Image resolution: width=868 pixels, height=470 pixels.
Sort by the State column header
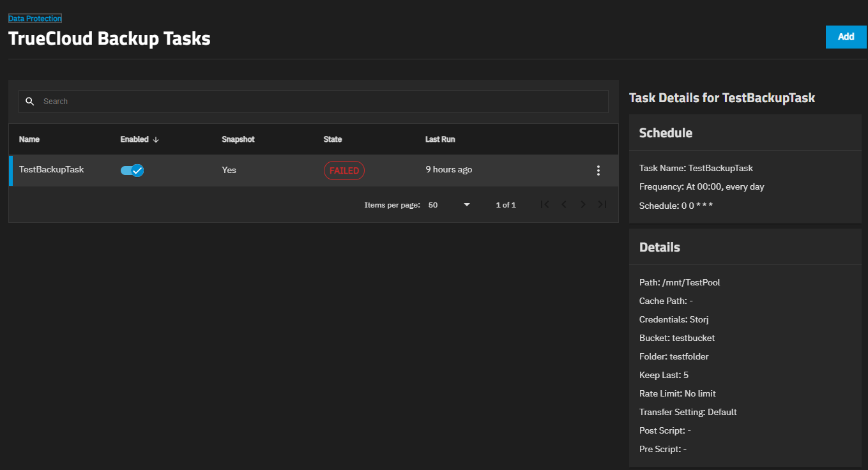[x=333, y=139]
